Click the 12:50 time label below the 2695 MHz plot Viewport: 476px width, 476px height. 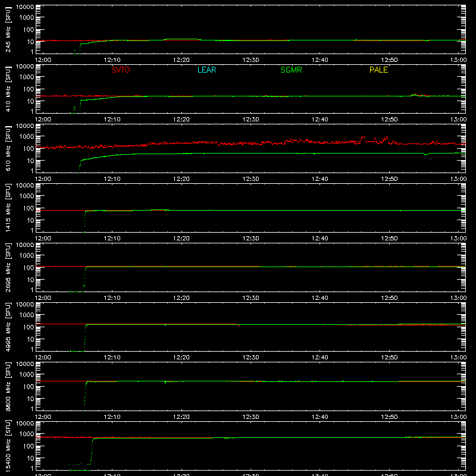389,298
